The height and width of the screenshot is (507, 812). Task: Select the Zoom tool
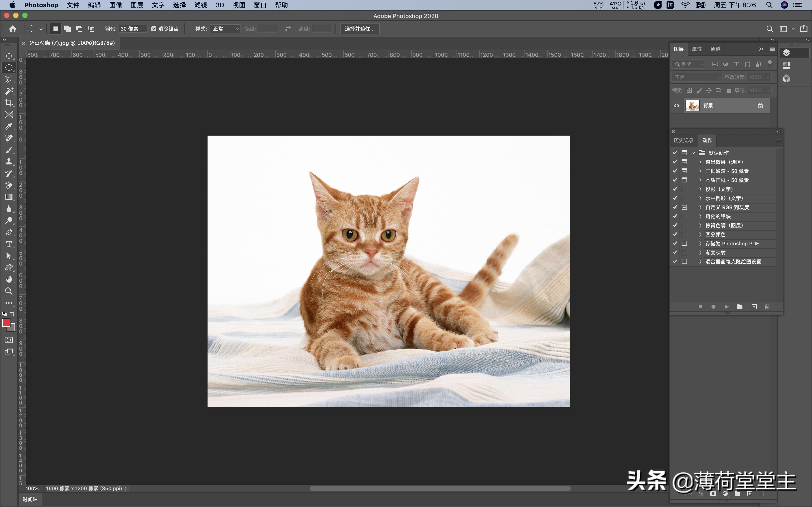[x=9, y=291]
